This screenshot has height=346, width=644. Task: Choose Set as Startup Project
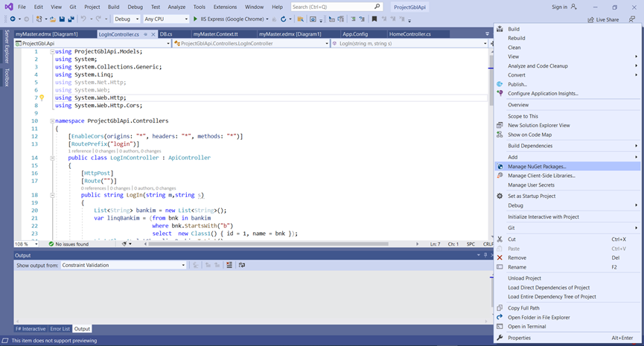(531, 196)
